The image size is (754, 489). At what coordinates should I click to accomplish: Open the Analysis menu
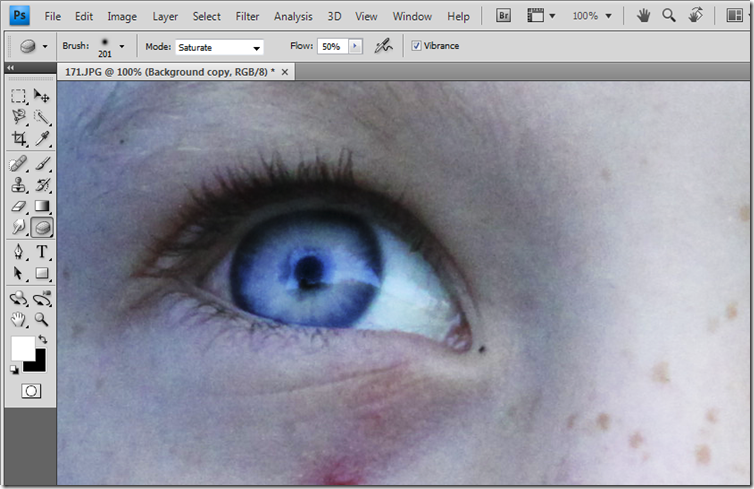pyautogui.click(x=293, y=16)
